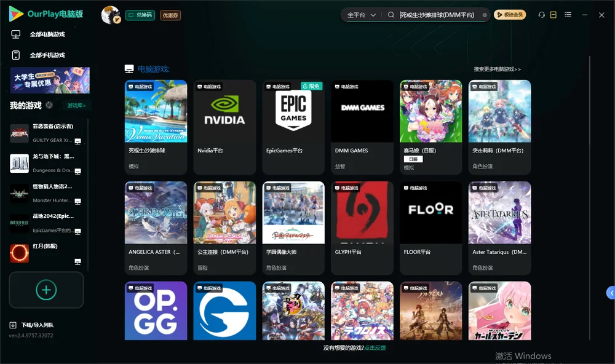Expand the side panel blue arrow
Screen dimensions: 615x364
[x=611, y=293]
